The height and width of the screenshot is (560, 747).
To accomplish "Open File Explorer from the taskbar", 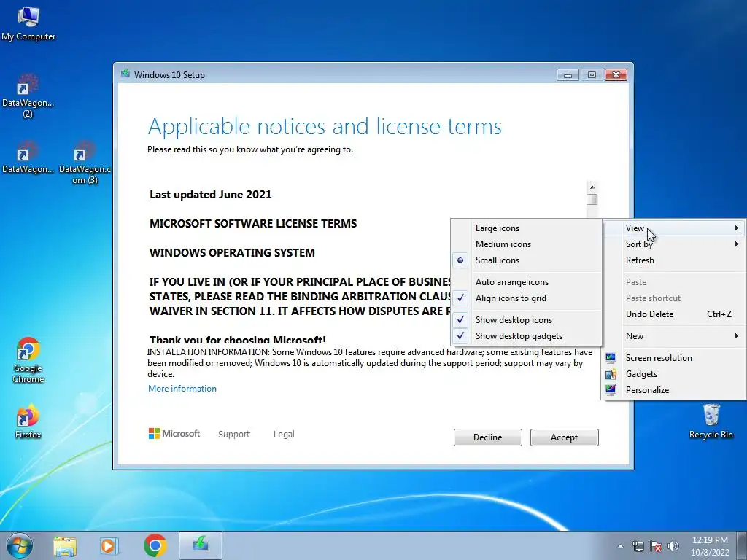I will pos(65,546).
